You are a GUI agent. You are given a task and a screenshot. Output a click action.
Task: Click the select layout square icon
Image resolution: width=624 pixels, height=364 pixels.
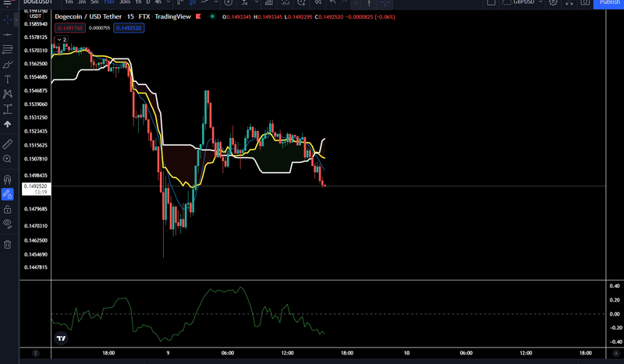click(491, 2)
